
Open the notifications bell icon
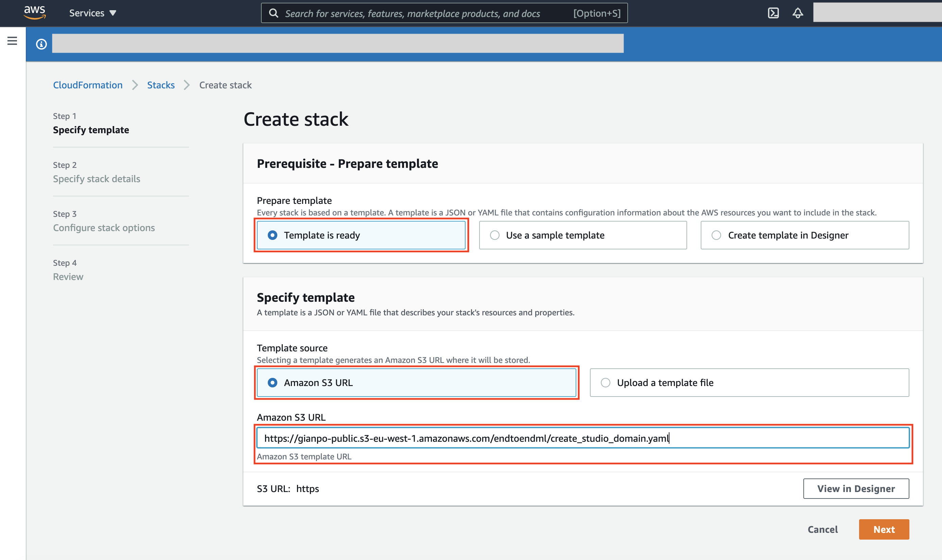pos(798,13)
